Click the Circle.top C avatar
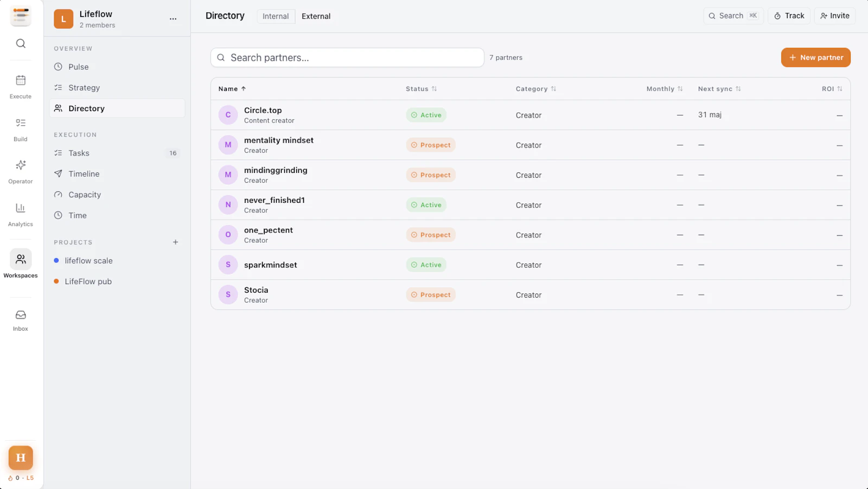Image resolution: width=868 pixels, height=489 pixels. pyautogui.click(x=228, y=115)
